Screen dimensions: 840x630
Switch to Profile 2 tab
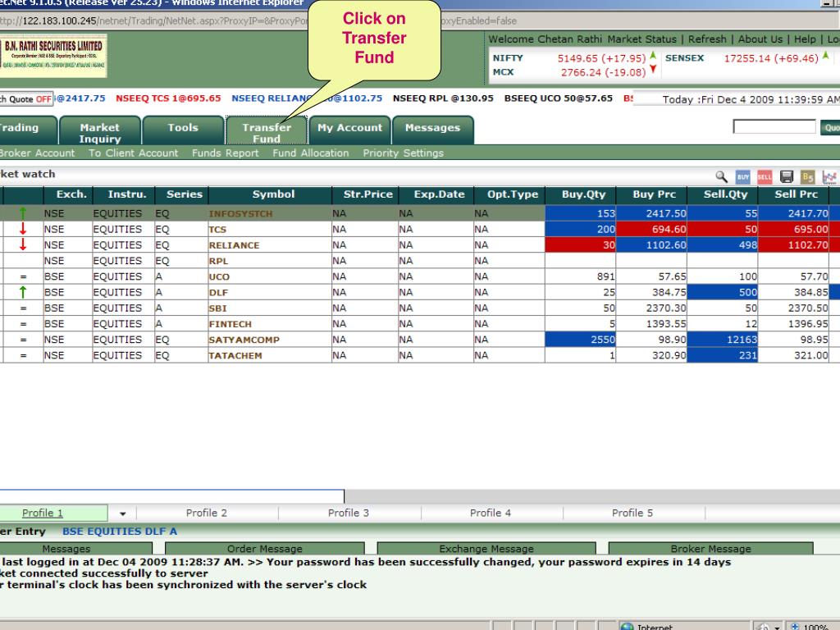206,514
